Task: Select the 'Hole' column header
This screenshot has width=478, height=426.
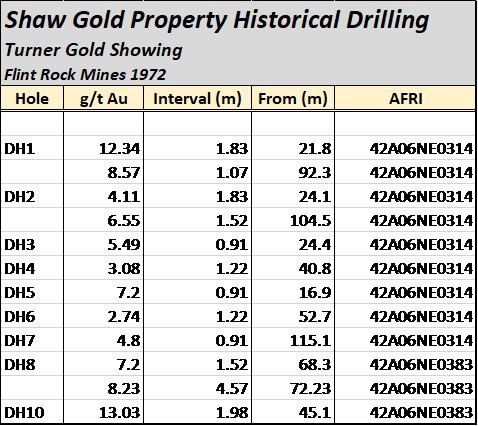Action: (32, 99)
